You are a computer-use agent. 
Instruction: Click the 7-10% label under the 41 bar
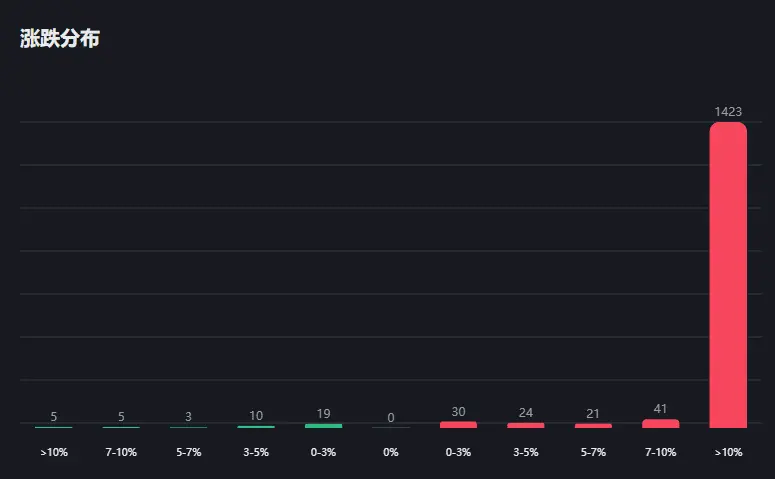click(660, 452)
